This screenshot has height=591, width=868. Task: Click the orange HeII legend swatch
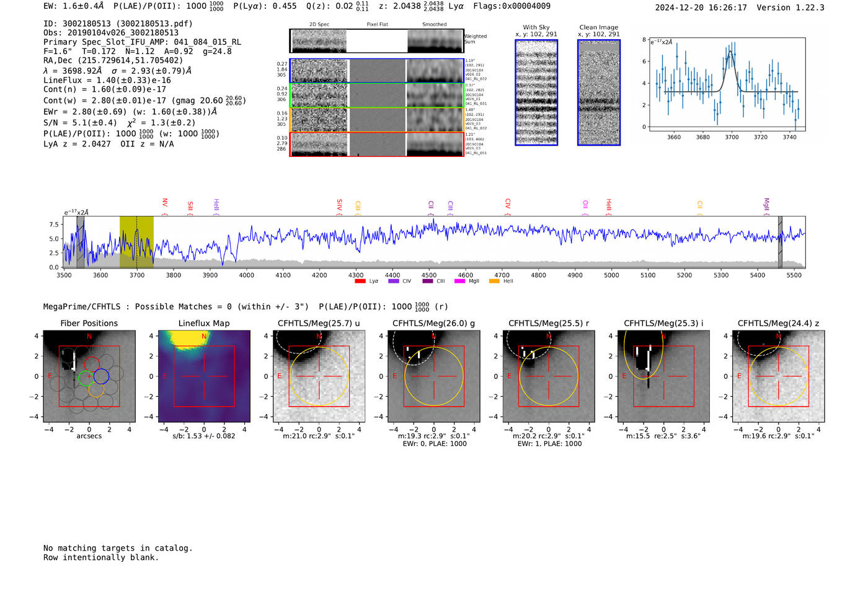coord(494,281)
